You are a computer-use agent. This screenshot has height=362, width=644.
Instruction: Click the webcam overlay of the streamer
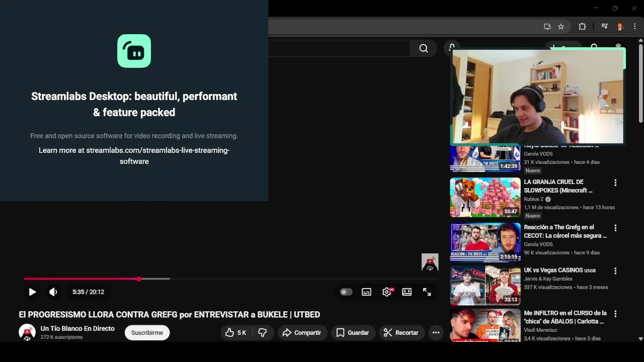point(537,97)
